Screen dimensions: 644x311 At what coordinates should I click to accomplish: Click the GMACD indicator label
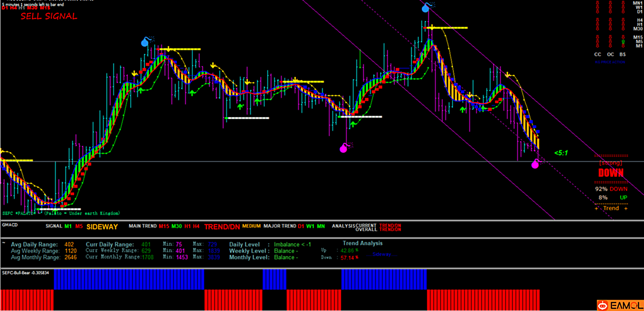click(9, 225)
